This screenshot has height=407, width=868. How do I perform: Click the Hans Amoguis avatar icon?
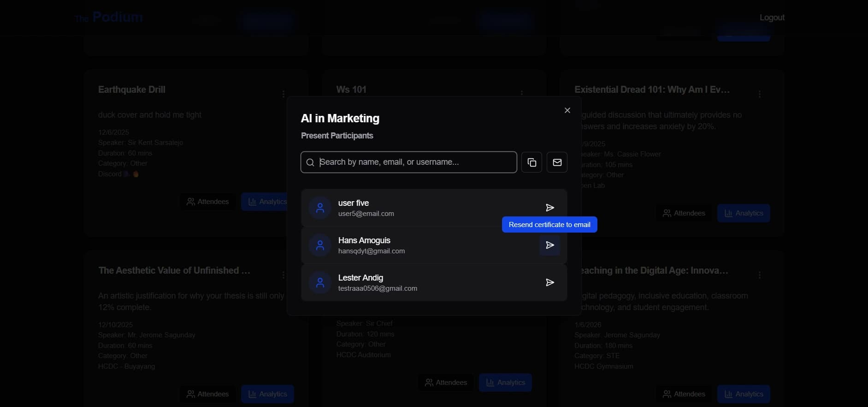[320, 245]
